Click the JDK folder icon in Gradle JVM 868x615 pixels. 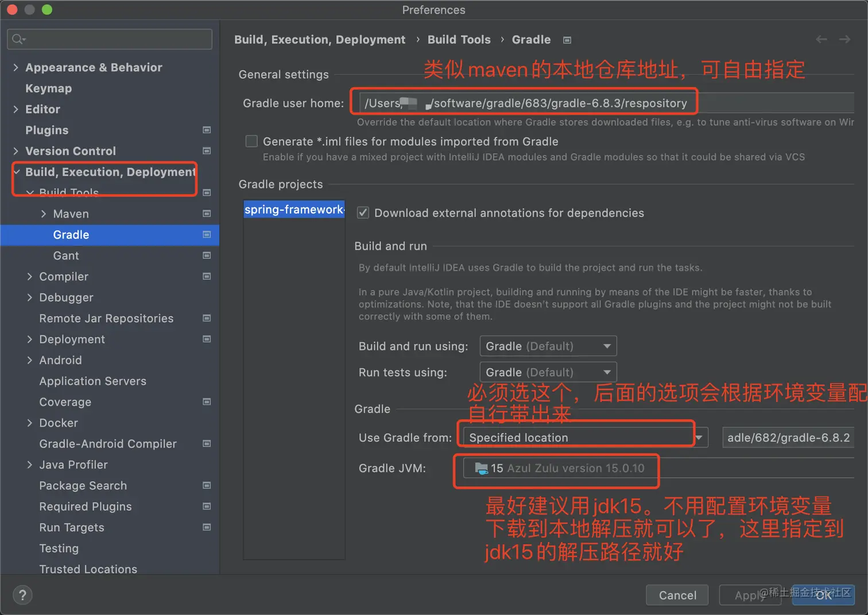(481, 469)
